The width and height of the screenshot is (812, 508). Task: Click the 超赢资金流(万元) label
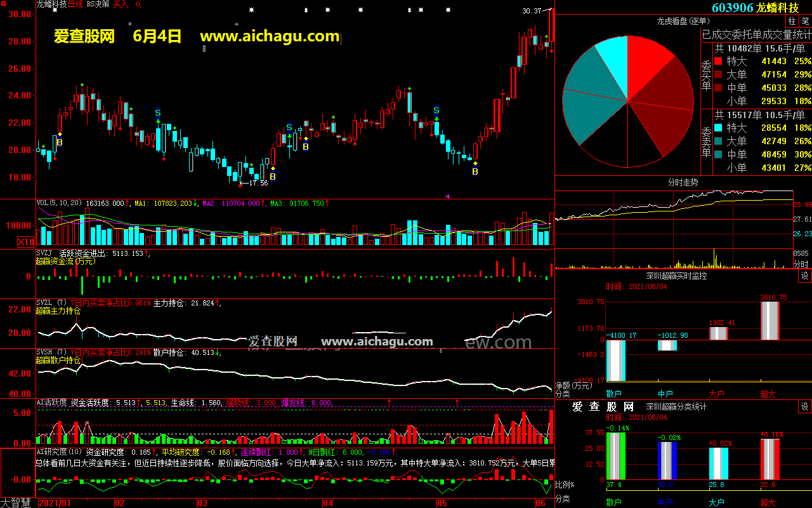pyautogui.click(x=66, y=261)
